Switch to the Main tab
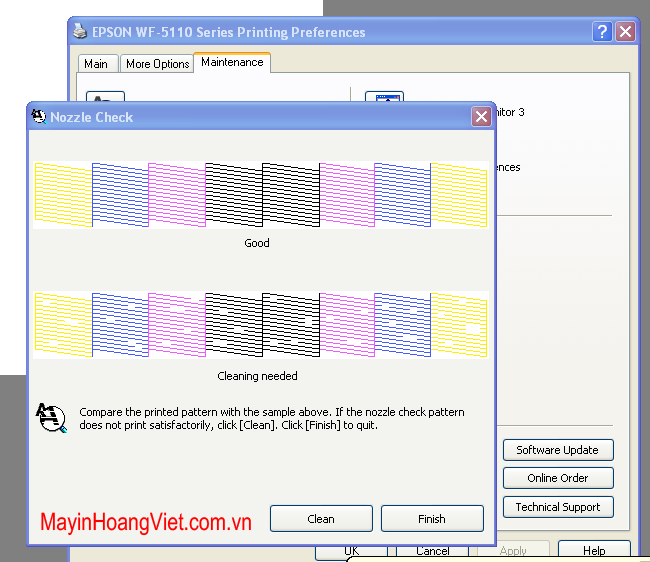The height and width of the screenshot is (562, 650). tap(98, 63)
